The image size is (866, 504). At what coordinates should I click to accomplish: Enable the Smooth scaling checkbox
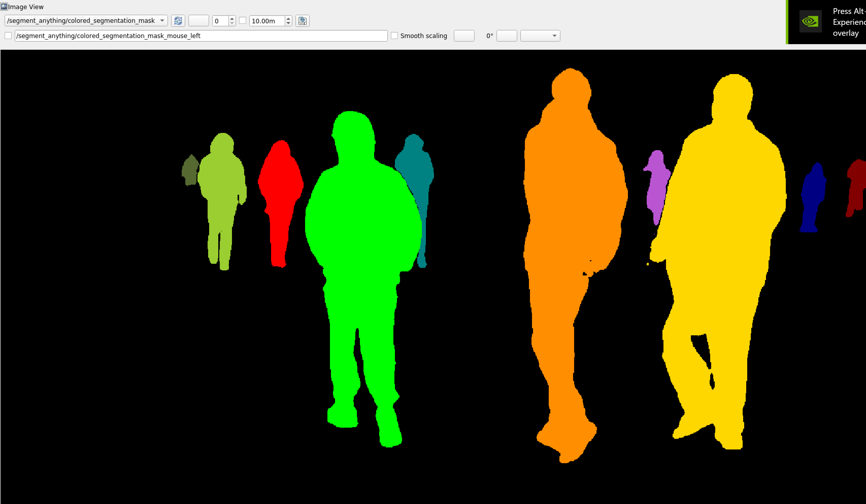tap(394, 36)
